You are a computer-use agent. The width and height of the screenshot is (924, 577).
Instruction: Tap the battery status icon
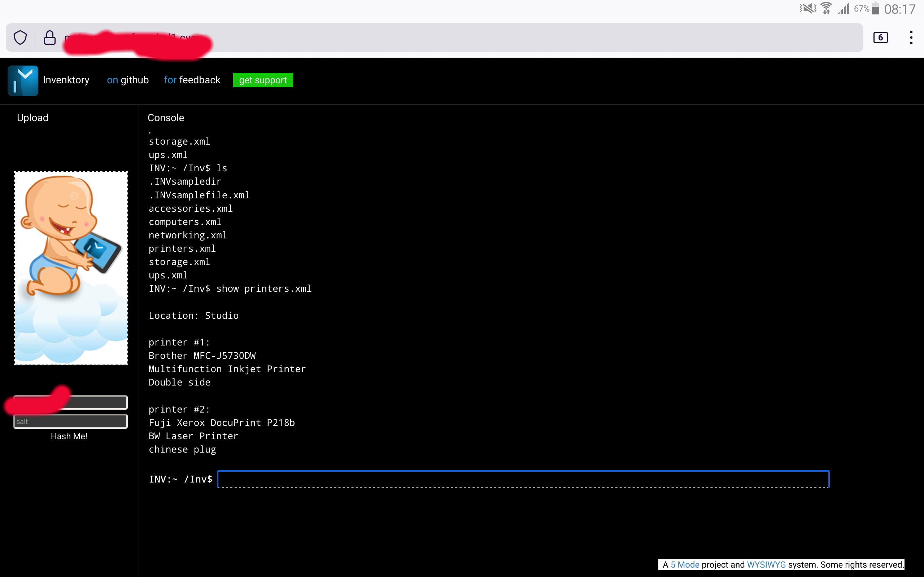(x=876, y=8)
